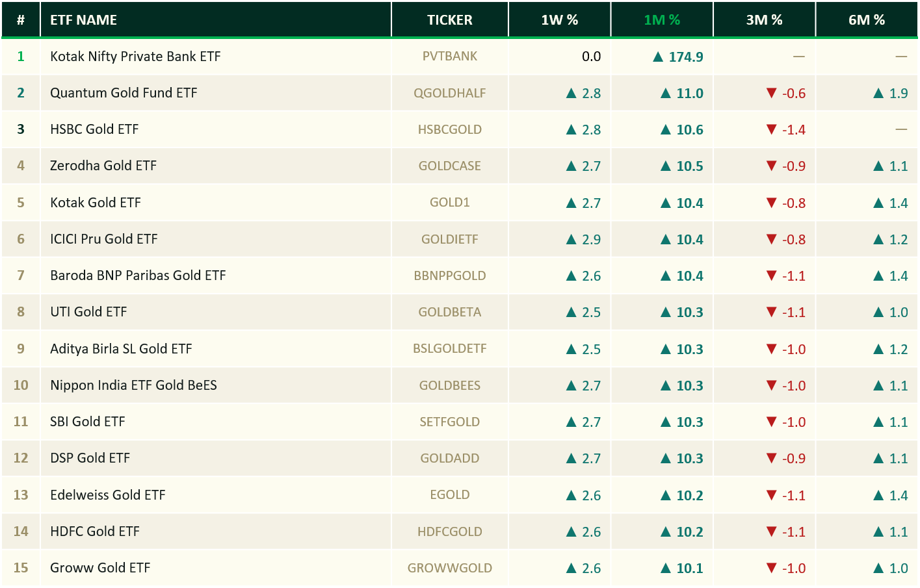920x588 pixels.
Task: Click the GOLDBETA ticker
Action: point(450,312)
